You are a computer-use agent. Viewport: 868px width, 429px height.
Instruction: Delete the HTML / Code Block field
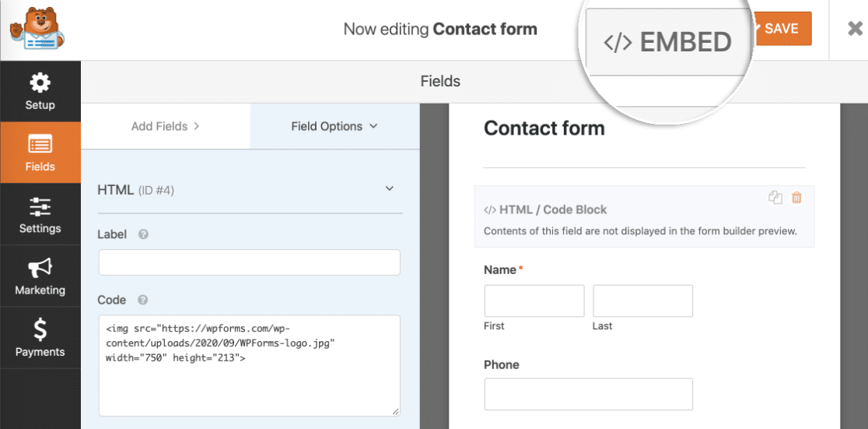point(796,198)
